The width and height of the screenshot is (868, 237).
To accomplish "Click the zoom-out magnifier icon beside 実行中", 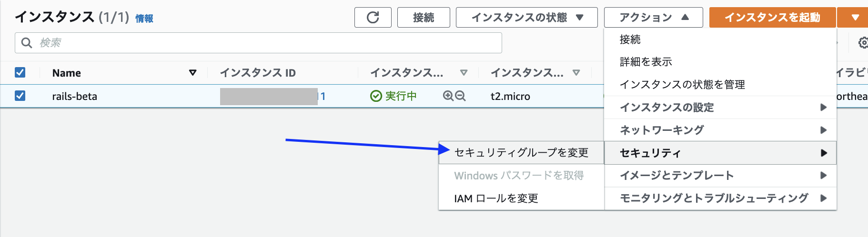I will [460, 96].
